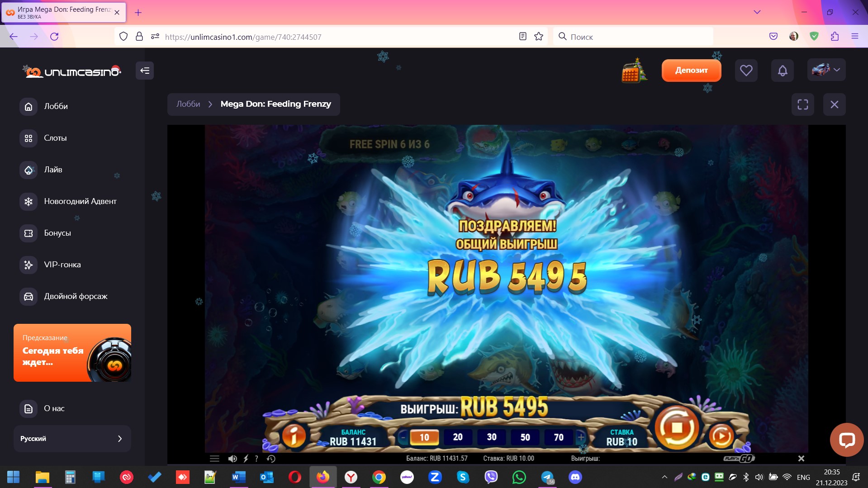
Task: Bookmark this page with the star icon
Action: (539, 37)
